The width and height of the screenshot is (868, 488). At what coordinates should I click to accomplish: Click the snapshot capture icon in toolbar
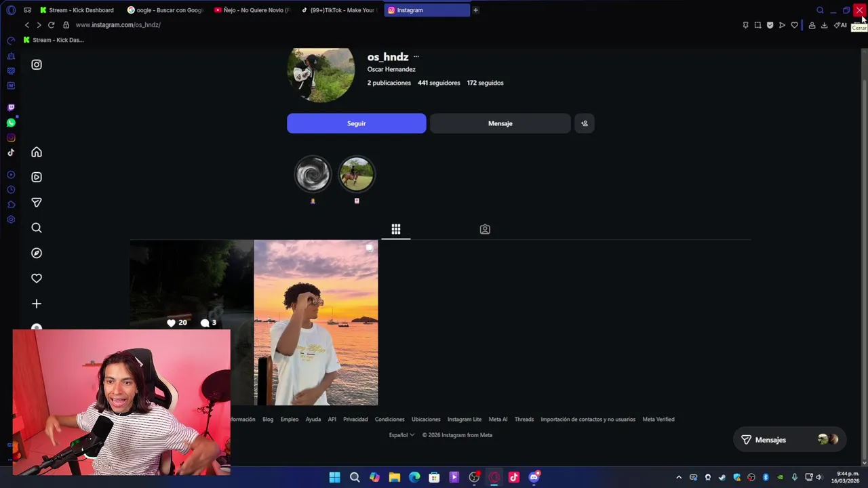pyautogui.click(x=757, y=25)
